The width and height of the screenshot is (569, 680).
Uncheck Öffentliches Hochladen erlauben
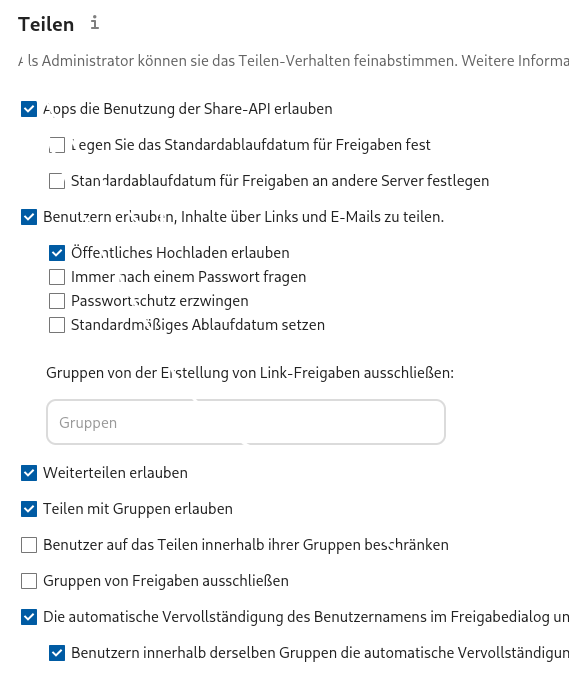[57, 253]
